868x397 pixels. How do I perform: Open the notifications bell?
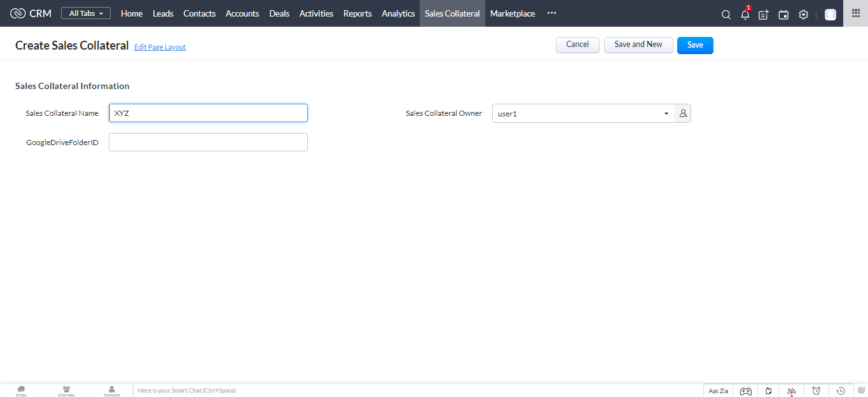[745, 15]
